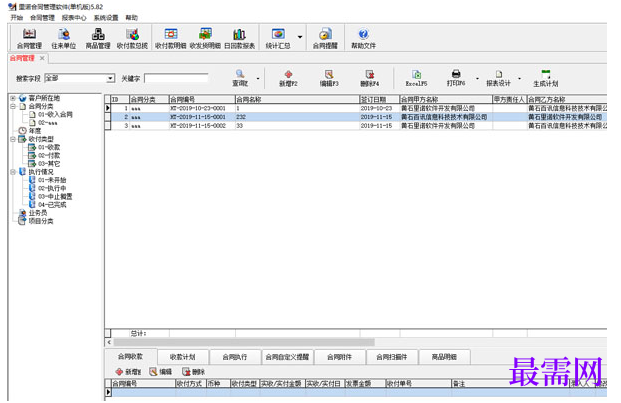The width and height of the screenshot is (621, 403).
Task: Open the 统计汇总 toolbar icon
Action: [x=278, y=38]
